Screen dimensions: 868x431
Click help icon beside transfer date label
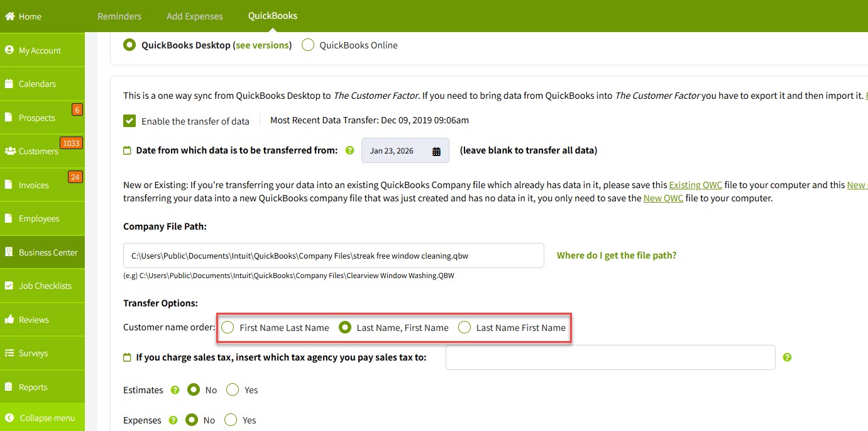tap(350, 150)
